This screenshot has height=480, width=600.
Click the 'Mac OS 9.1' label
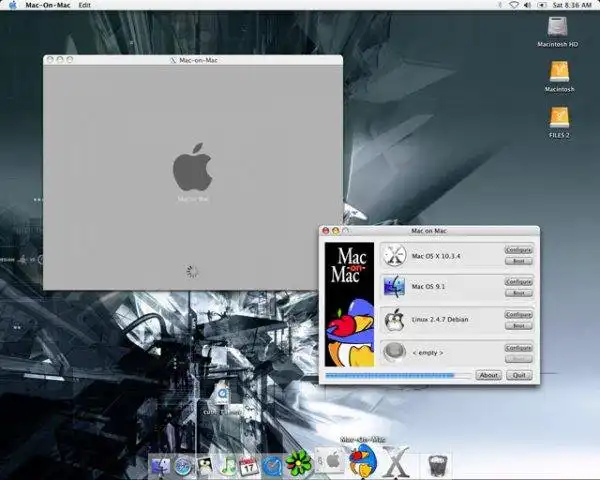point(428,286)
